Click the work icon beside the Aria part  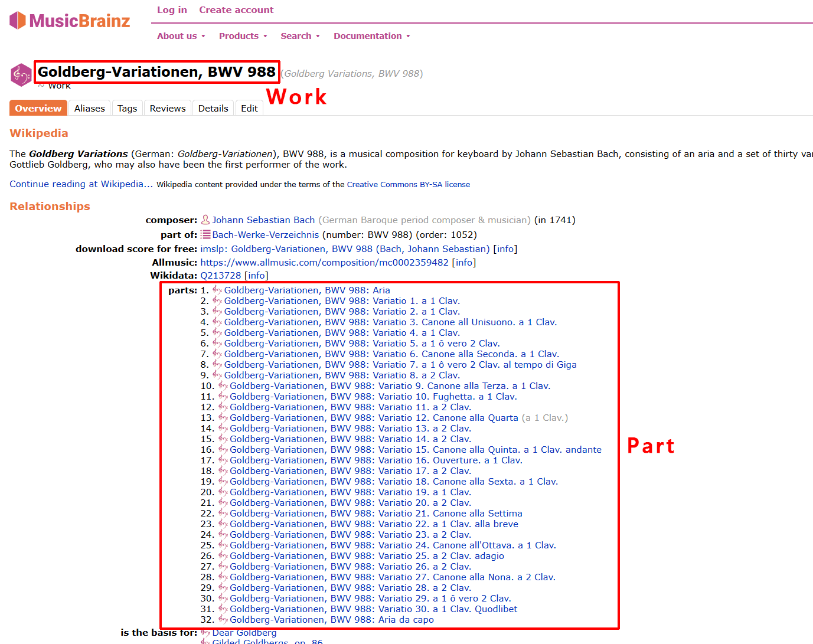[x=217, y=290]
